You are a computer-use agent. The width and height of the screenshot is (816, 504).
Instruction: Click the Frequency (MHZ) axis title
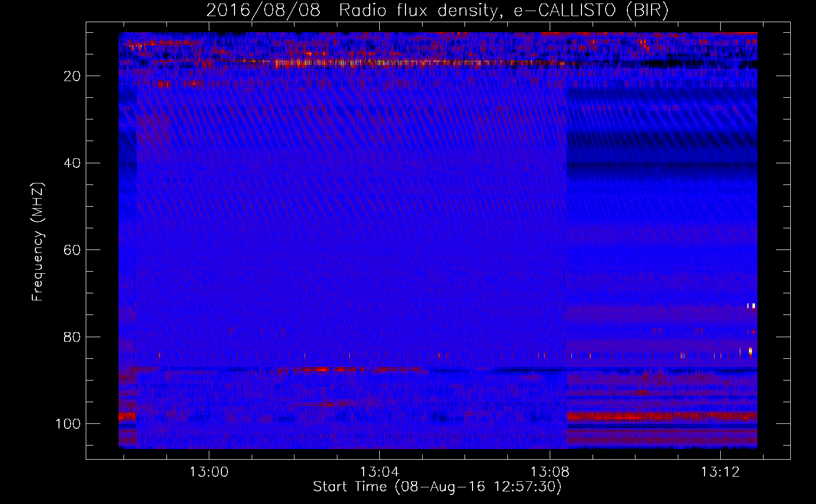38,242
